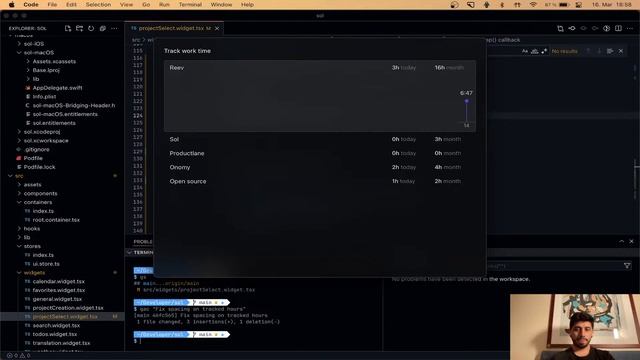Click the filter icon in Problems panel
Screen dimensions: 640x360
(x=627, y=266)
